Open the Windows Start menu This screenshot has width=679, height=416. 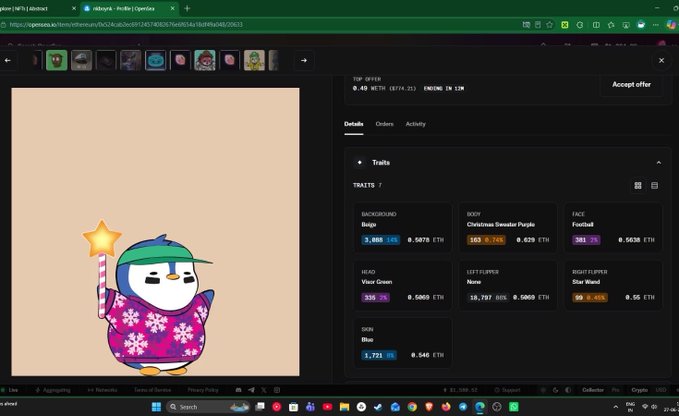[156, 407]
